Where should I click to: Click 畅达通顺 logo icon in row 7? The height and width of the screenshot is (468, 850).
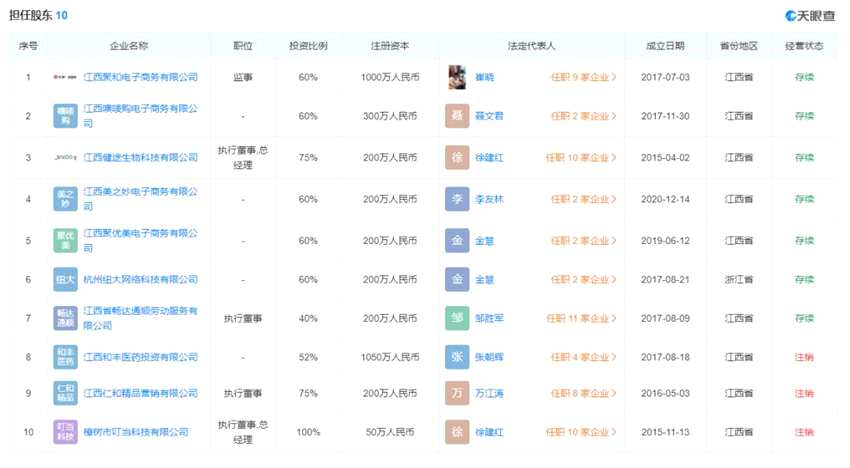point(65,318)
